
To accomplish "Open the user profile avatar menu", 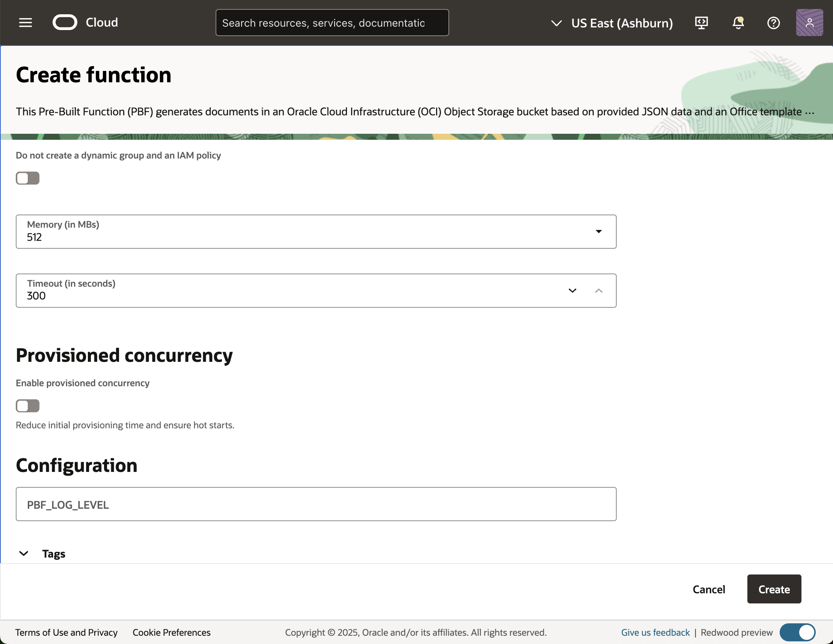I will (809, 23).
